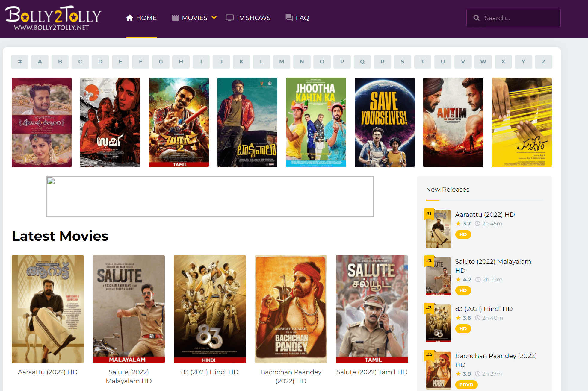Expand the Movies dropdown chevron

pos(214,18)
